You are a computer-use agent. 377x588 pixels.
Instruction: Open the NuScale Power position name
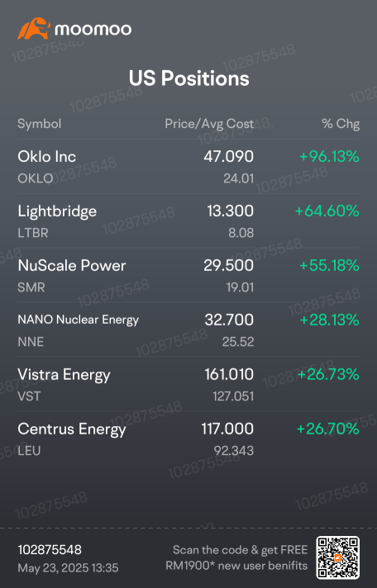point(72,265)
